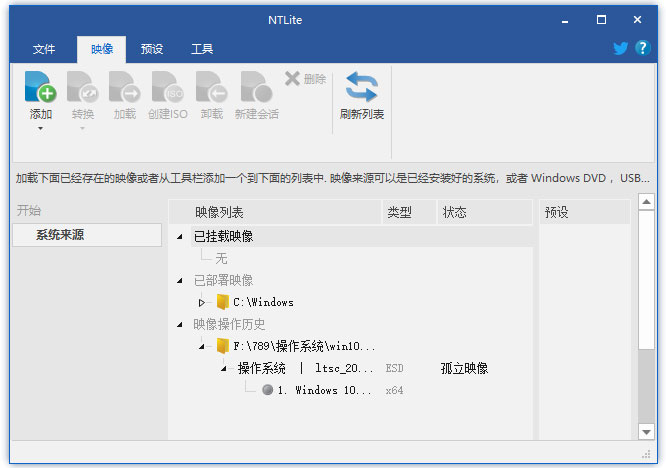Click the 创建ISO toolbar icon

[x=168, y=87]
